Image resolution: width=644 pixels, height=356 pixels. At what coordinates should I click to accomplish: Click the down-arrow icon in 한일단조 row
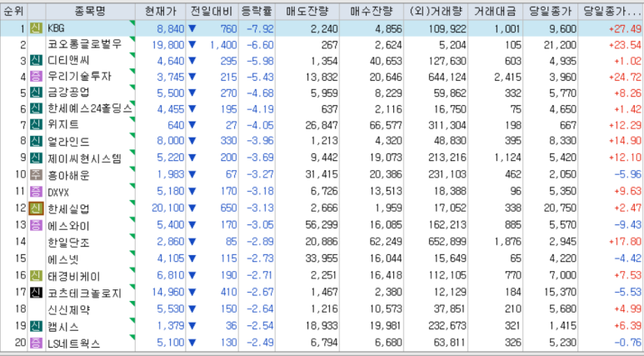pos(192,242)
